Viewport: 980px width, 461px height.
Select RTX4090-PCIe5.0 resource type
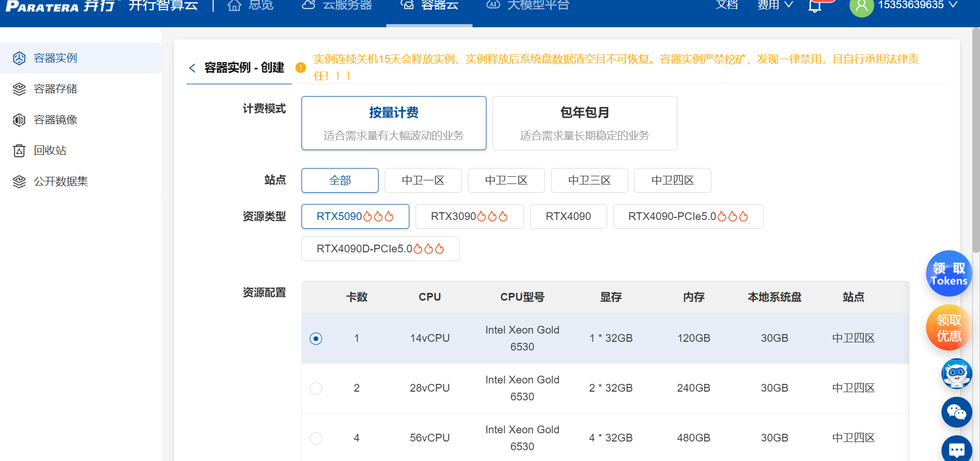(688, 216)
